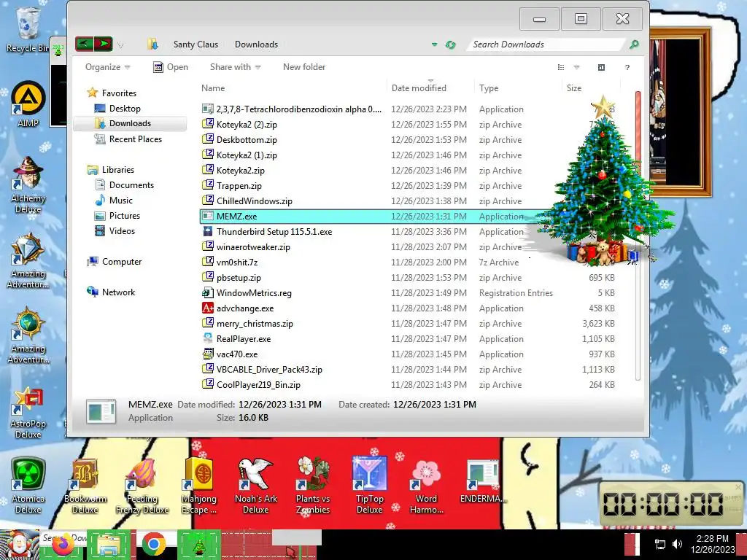This screenshot has width=747, height=560.
Task: Click the Open toolbar button
Action: tap(171, 67)
